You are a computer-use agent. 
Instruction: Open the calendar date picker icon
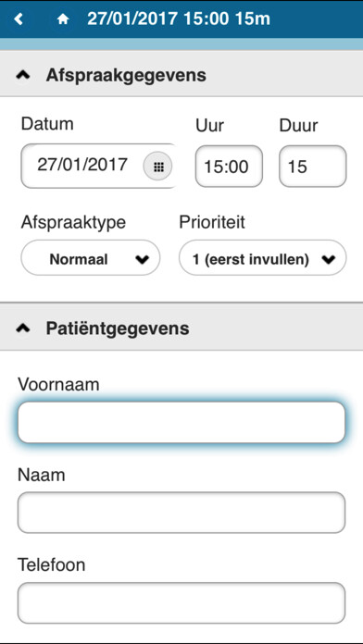pos(158,167)
